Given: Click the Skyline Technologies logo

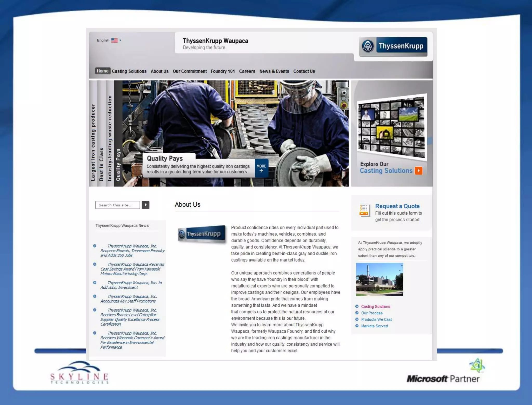Looking at the screenshot, I should pyautogui.click(x=79, y=373).
